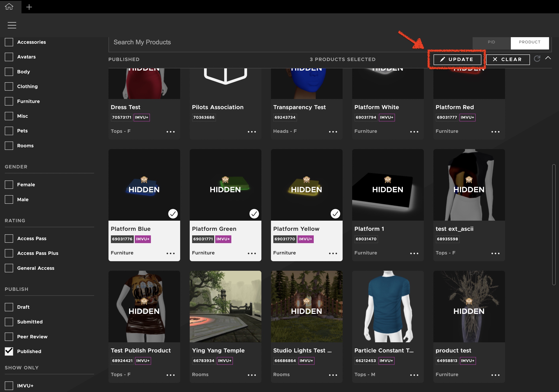The width and height of the screenshot is (559, 392).
Task: Open Platform Blue three-dot options menu
Action: [x=170, y=253]
